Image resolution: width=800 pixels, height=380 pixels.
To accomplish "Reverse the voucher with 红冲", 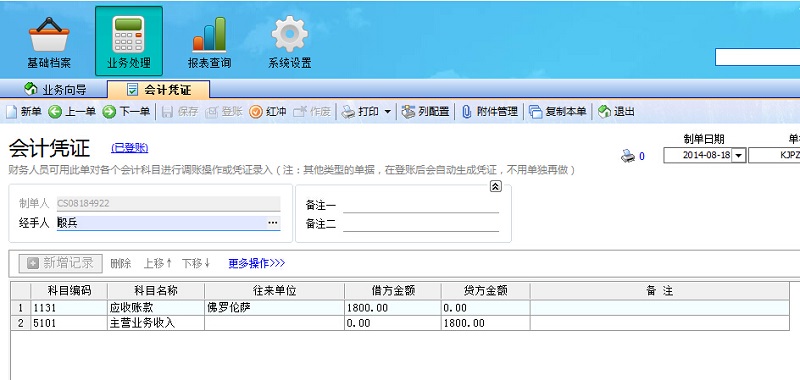I will coord(268,112).
